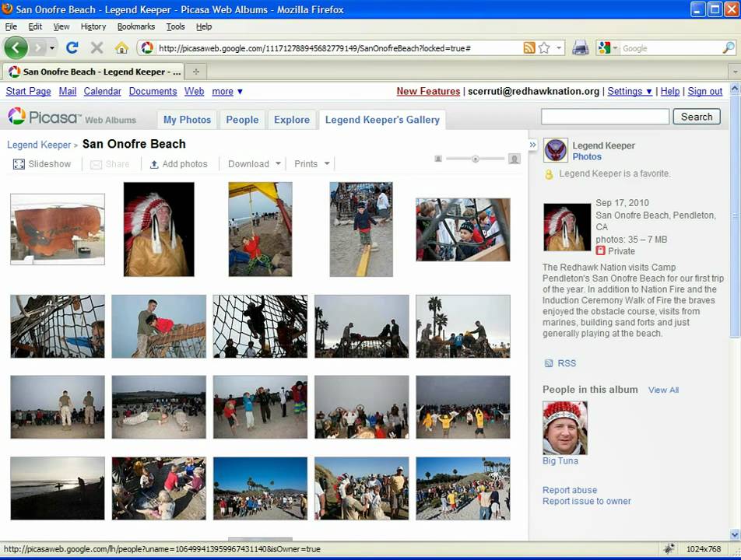Click the thumbnail size slider handle
This screenshot has height=560, width=741.
[476, 159]
